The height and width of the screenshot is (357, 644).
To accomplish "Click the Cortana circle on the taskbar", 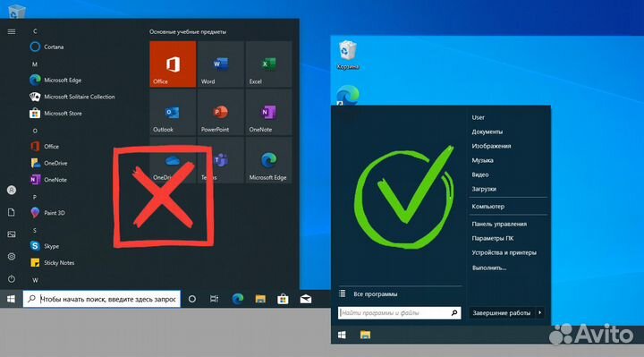I will [x=191, y=299].
